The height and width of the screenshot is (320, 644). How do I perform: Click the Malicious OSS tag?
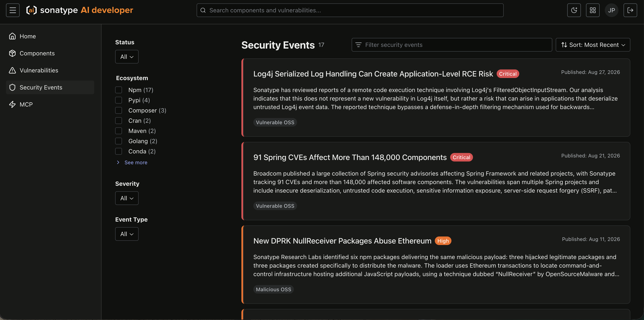click(274, 289)
